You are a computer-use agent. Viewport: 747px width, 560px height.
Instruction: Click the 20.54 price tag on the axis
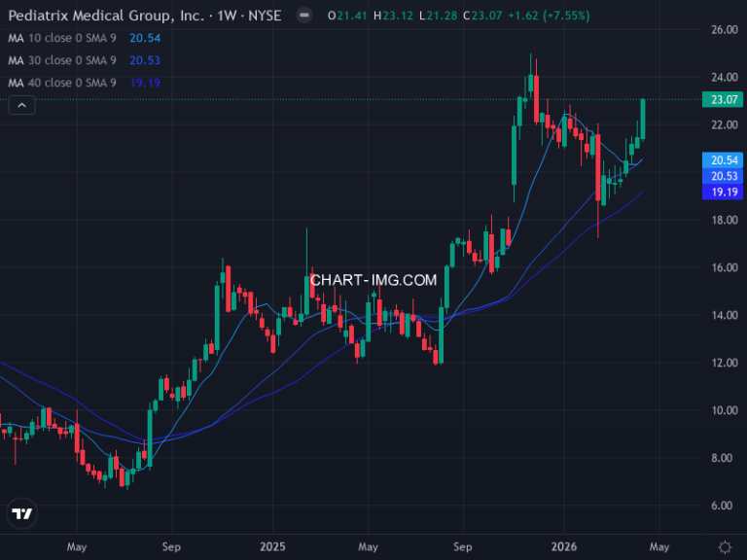(x=723, y=160)
